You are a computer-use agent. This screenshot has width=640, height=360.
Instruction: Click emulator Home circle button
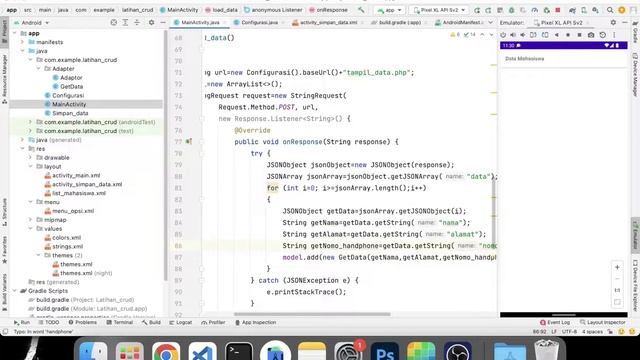tap(568, 35)
